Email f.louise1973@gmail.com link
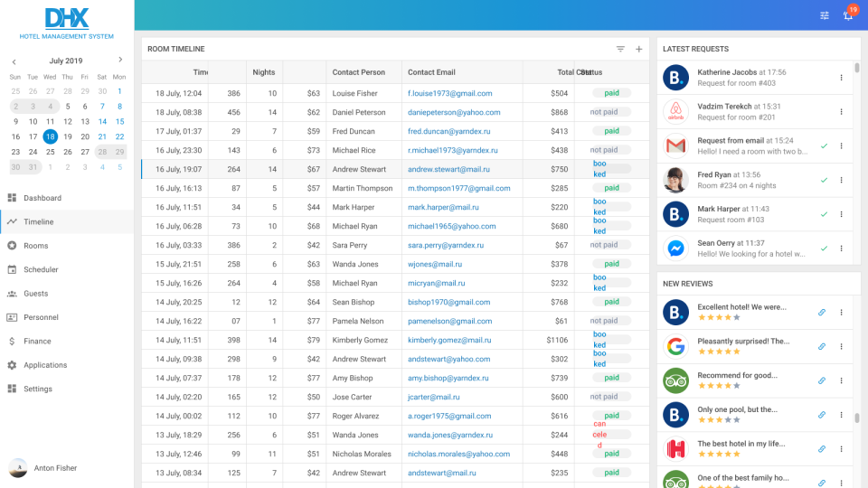The width and height of the screenshot is (868, 488). click(449, 93)
